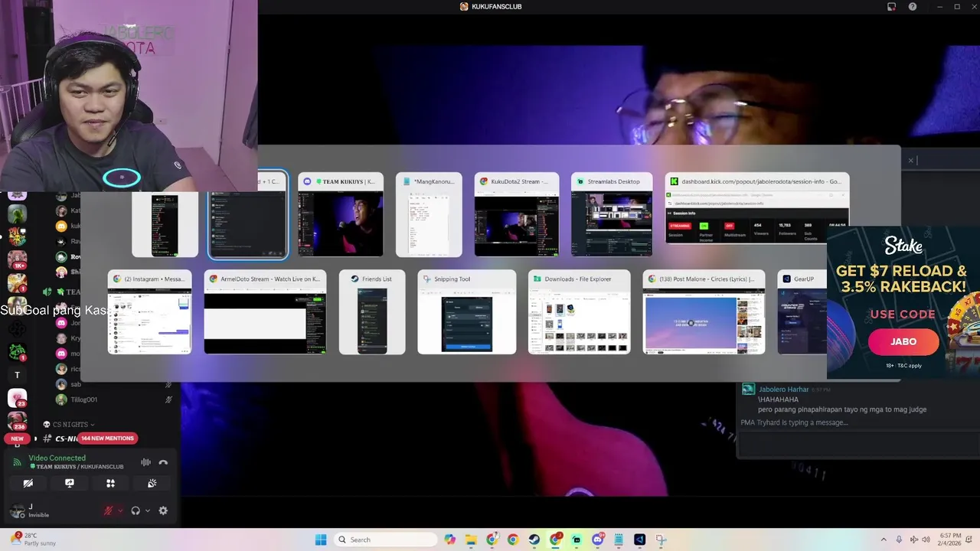Open the Stake reload rakeback advertisement
980x551 pixels.
pos(903,302)
